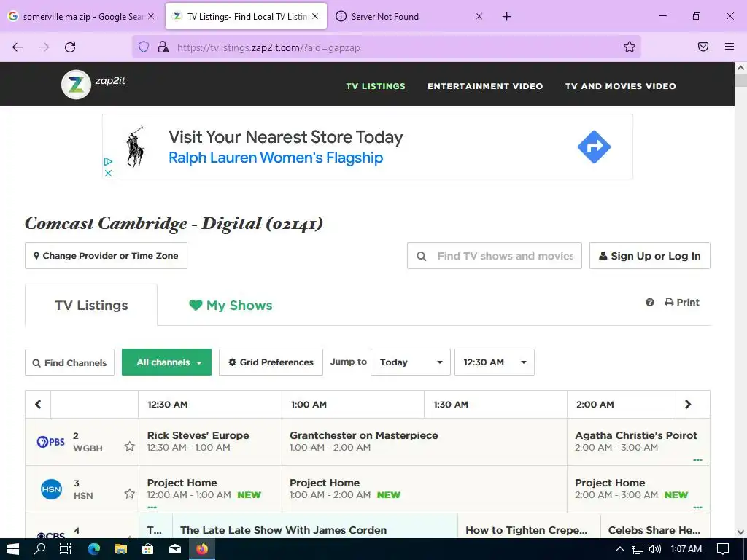Close the TV Listings browser tab

(315, 16)
